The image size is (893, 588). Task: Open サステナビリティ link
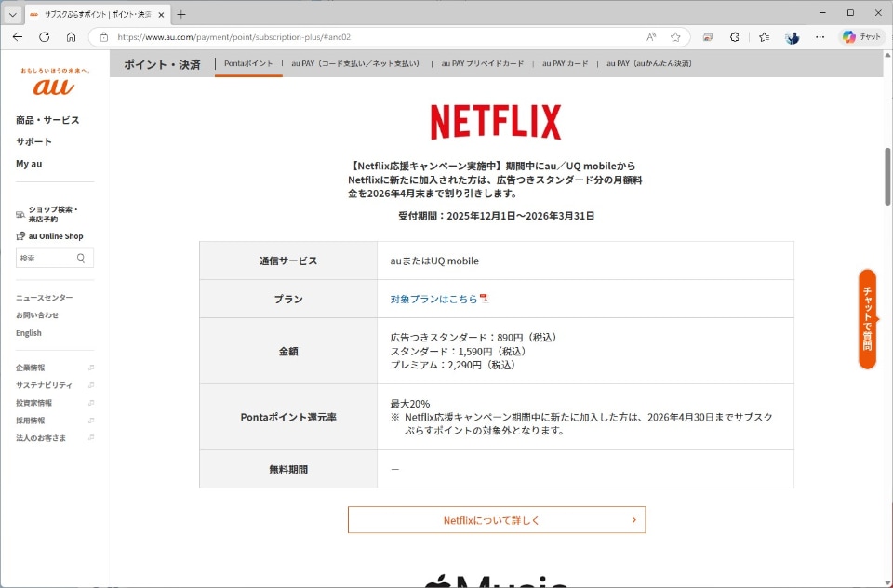(44, 385)
